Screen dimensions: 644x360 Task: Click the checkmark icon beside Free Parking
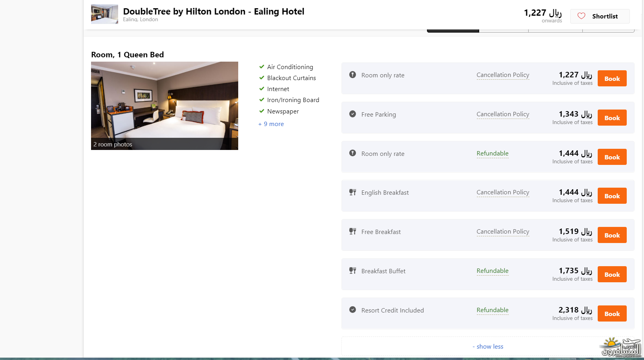[353, 114]
